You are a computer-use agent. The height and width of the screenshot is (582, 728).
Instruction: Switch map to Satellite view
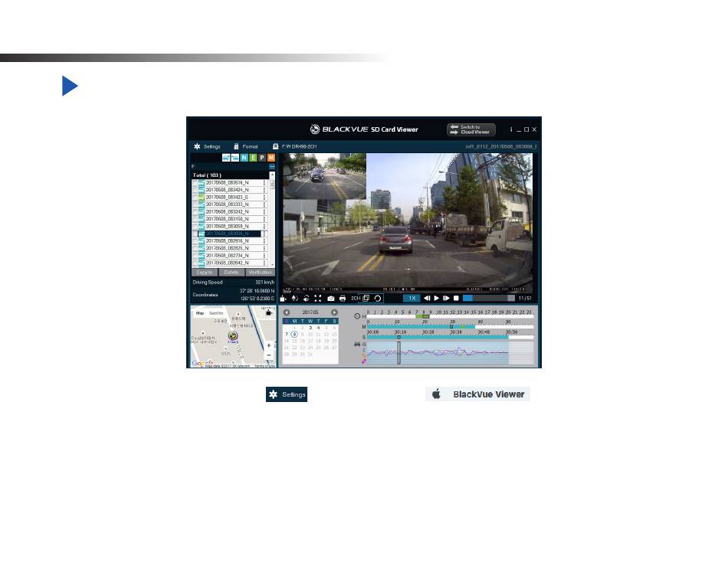tap(216, 313)
